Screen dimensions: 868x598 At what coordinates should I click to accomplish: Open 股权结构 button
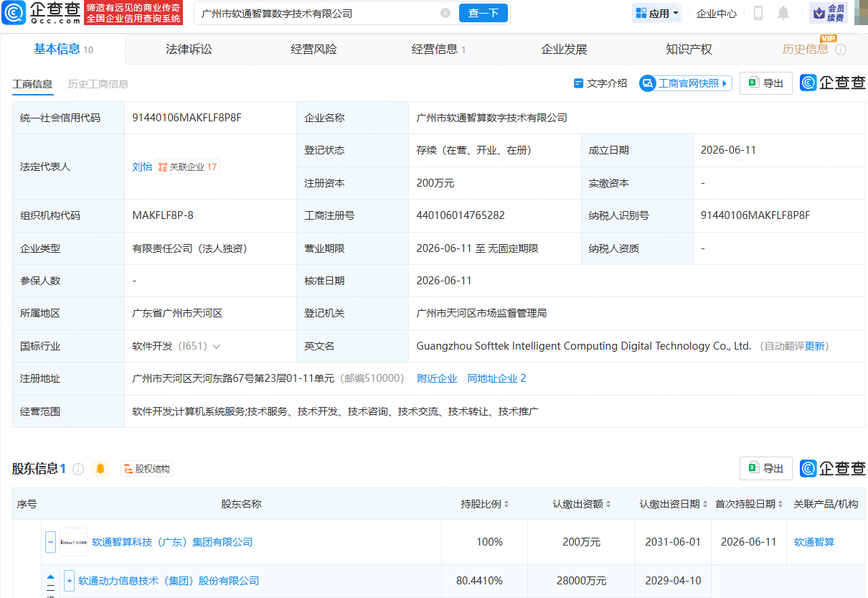[147, 469]
